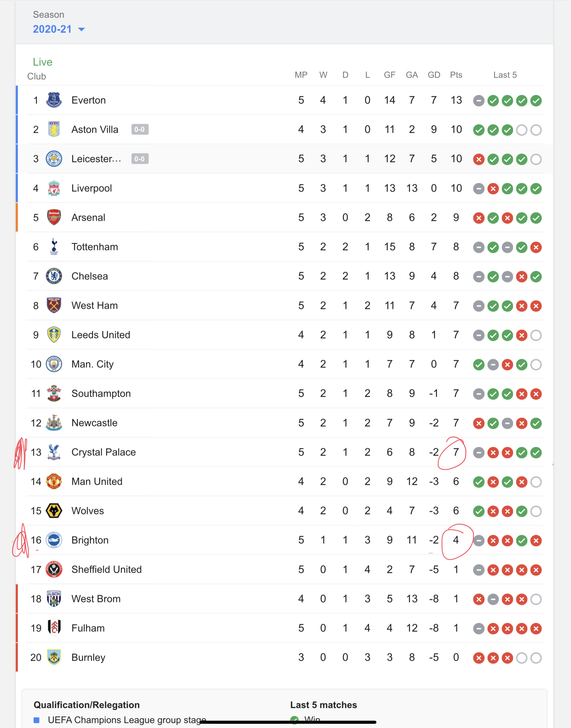The image size is (571, 728).
Task: Click the Last 5 column header
Action: (505, 75)
